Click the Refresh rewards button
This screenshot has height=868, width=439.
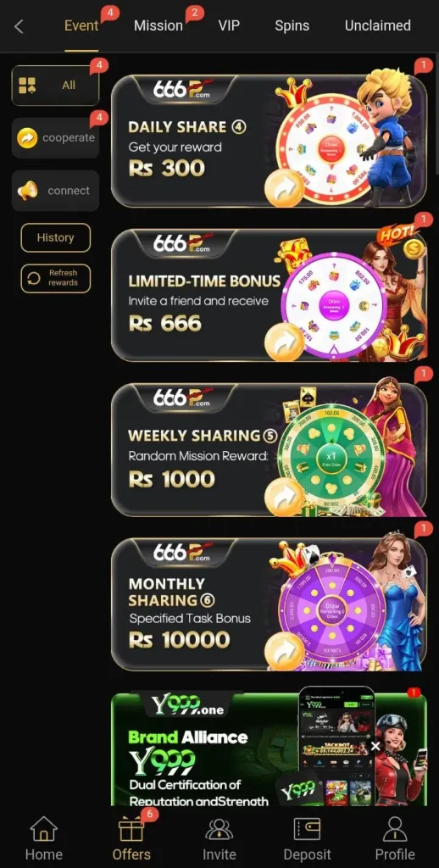coord(55,278)
